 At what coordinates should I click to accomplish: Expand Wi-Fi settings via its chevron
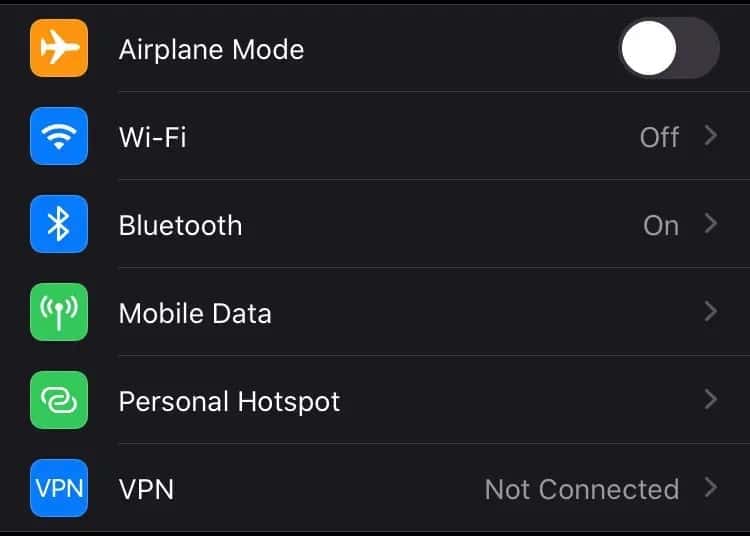click(711, 136)
